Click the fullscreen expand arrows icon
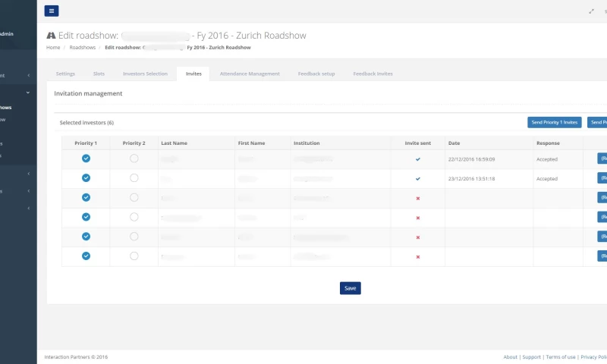607x364 pixels. point(592,11)
